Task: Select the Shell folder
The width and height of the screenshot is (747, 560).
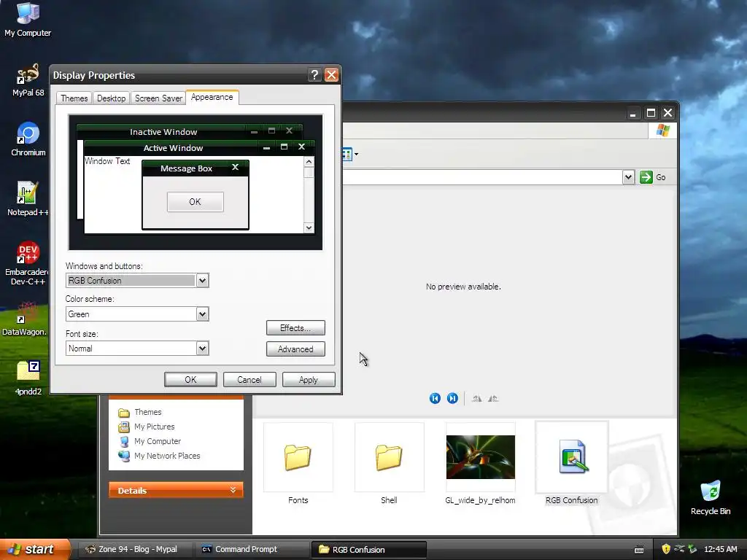Action: click(x=390, y=464)
